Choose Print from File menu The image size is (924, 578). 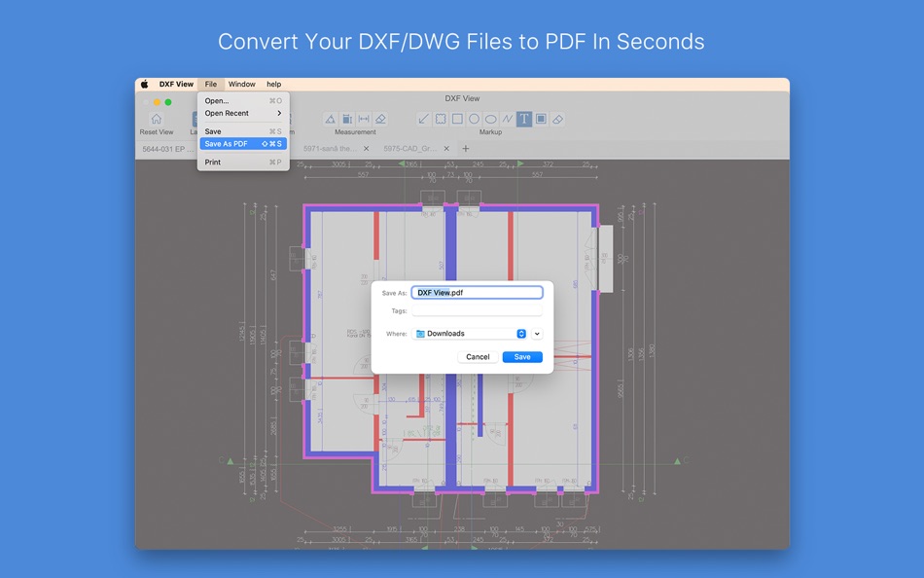[243, 163]
